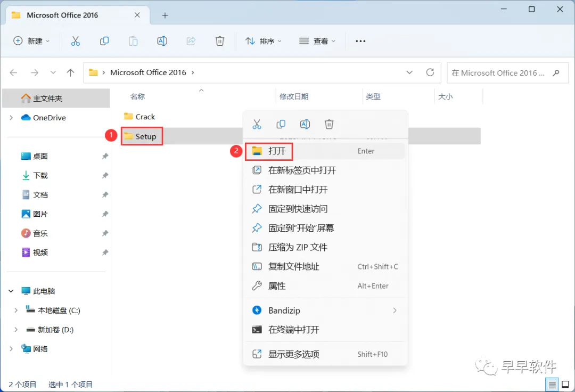
Task: Click the Delete trash icon in the toolbar
Action: coord(220,41)
